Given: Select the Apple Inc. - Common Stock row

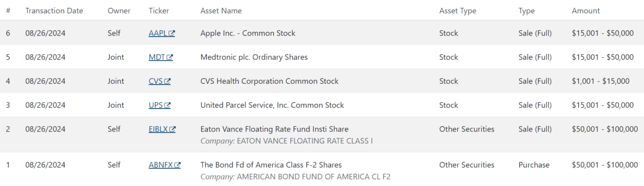Looking at the screenshot, I should 322,33.
